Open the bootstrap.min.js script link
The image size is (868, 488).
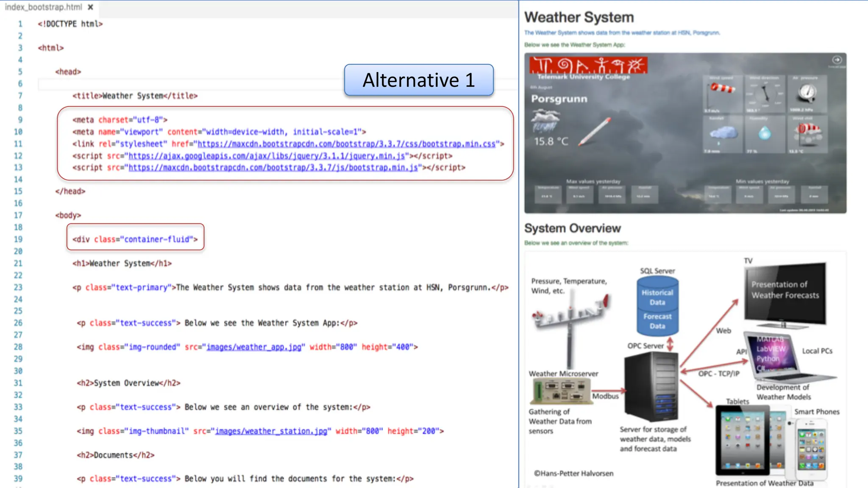point(273,168)
